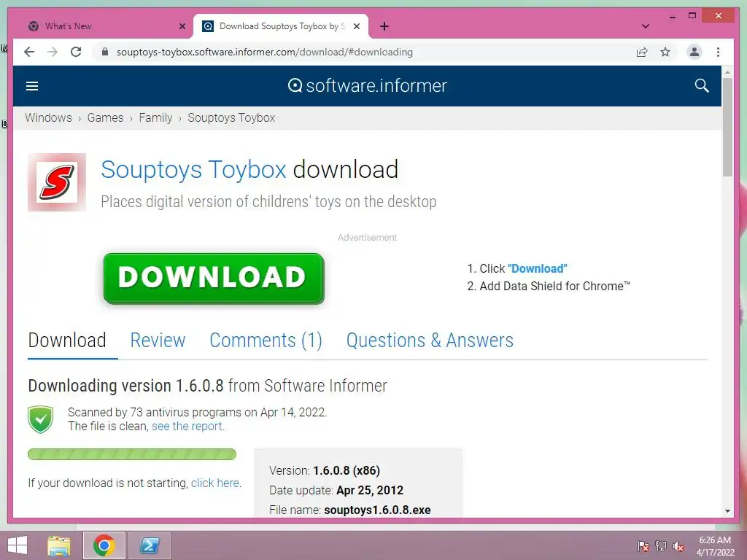Screen dimensions: 747x560
Task: Close the Download Souptoys Toybox tab
Action: pos(356,26)
